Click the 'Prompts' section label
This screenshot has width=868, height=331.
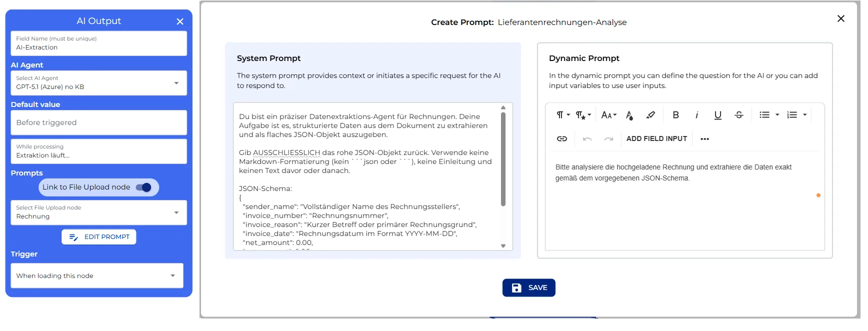[26, 173]
